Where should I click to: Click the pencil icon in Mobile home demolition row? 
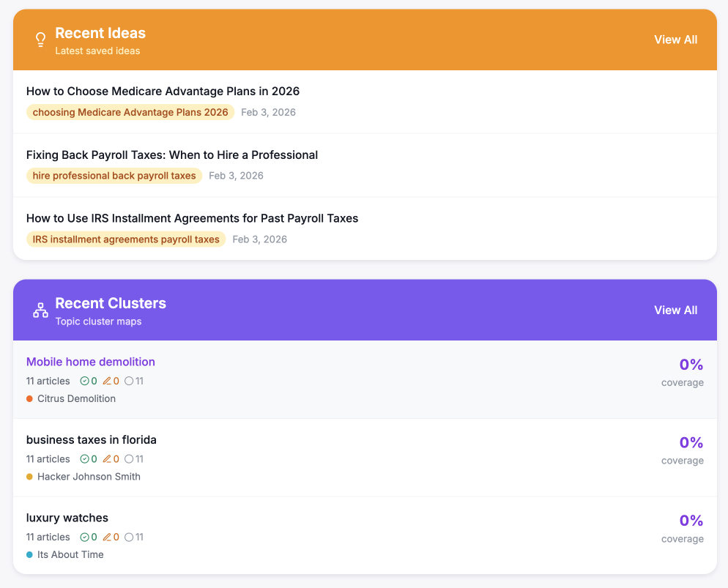point(108,381)
